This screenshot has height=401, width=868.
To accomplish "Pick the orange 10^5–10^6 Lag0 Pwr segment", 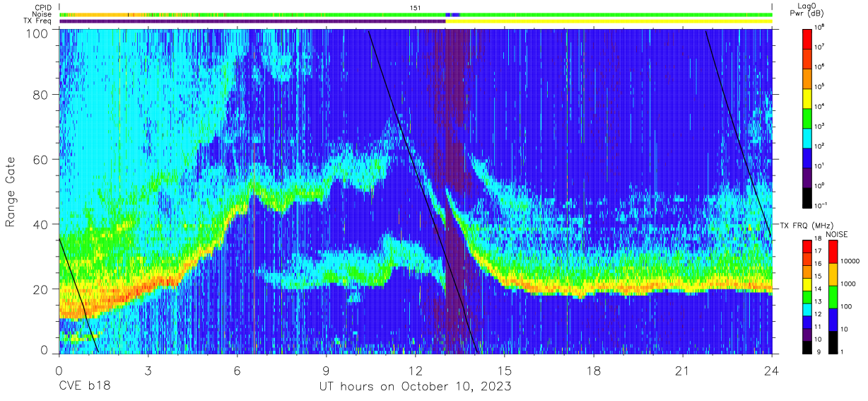I will point(807,77).
